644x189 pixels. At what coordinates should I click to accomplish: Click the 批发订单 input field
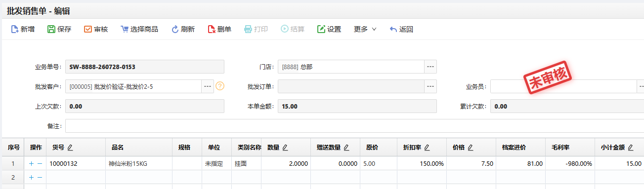tap(351, 86)
